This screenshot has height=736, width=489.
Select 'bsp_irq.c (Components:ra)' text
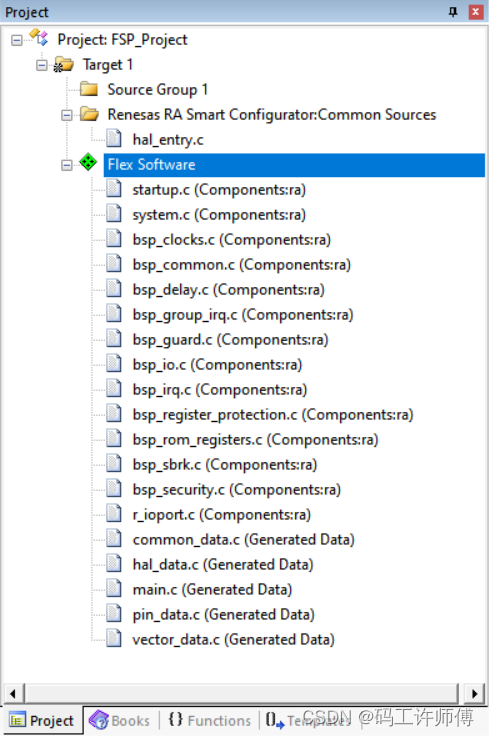[x=220, y=390]
